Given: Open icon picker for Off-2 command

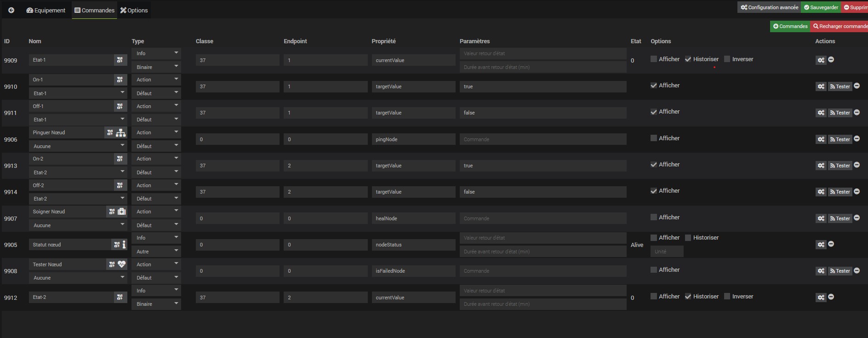Looking at the screenshot, I should pos(120,185).
